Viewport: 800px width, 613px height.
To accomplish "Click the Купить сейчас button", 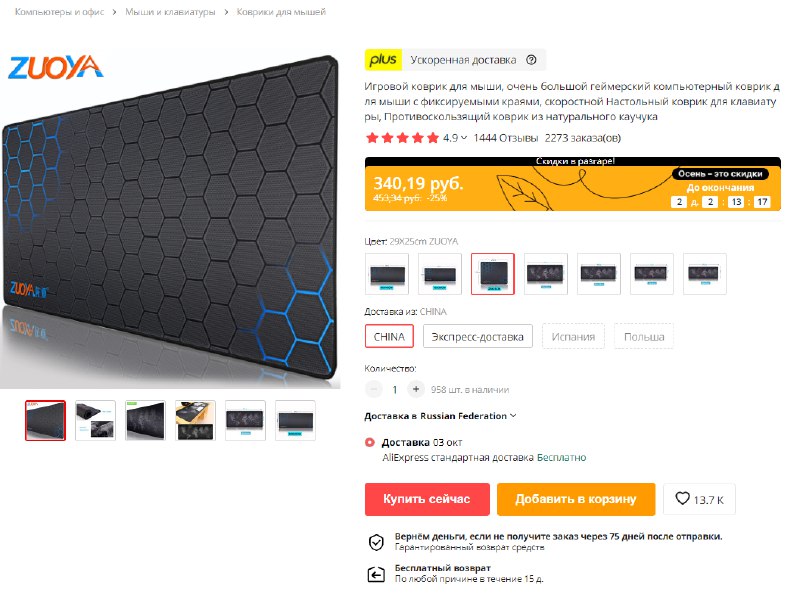I will pyautogui.click(x=427, y=499).
